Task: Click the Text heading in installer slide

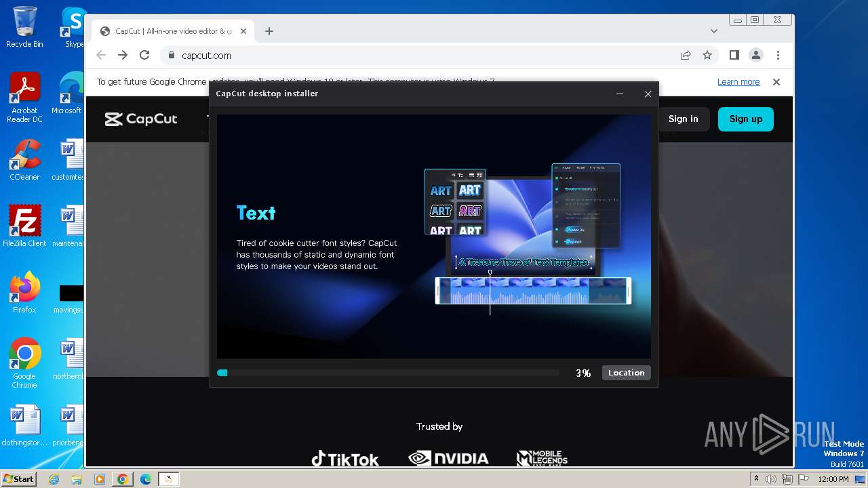Action: [x=256, y=213]
